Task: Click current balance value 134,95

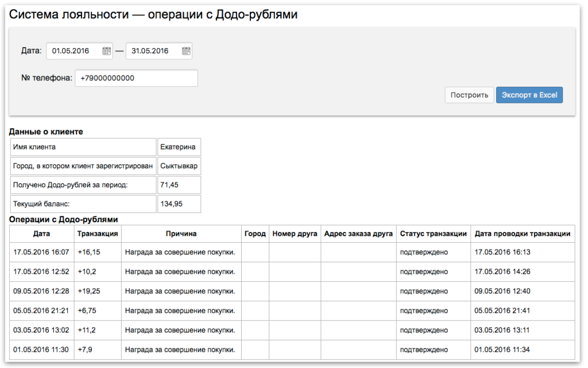Action: [179, 204]
